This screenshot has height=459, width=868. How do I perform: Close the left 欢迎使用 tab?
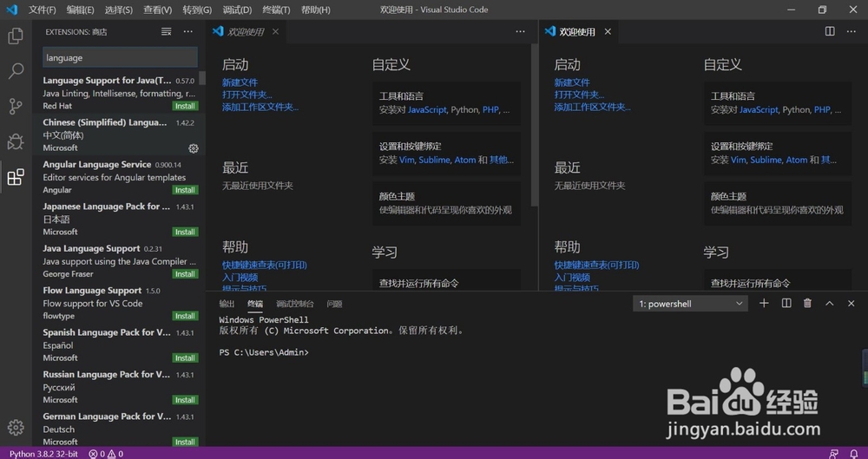pos(275,31)
